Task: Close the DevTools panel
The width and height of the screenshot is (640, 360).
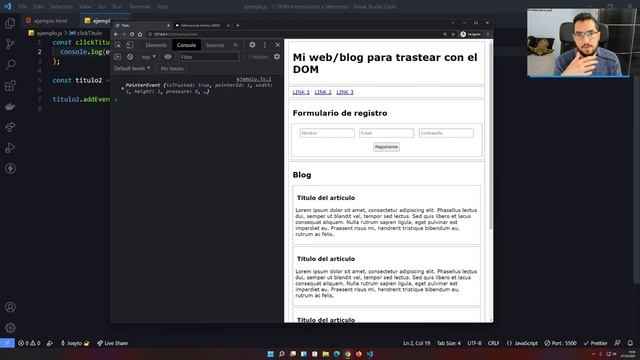Action: 278,45
